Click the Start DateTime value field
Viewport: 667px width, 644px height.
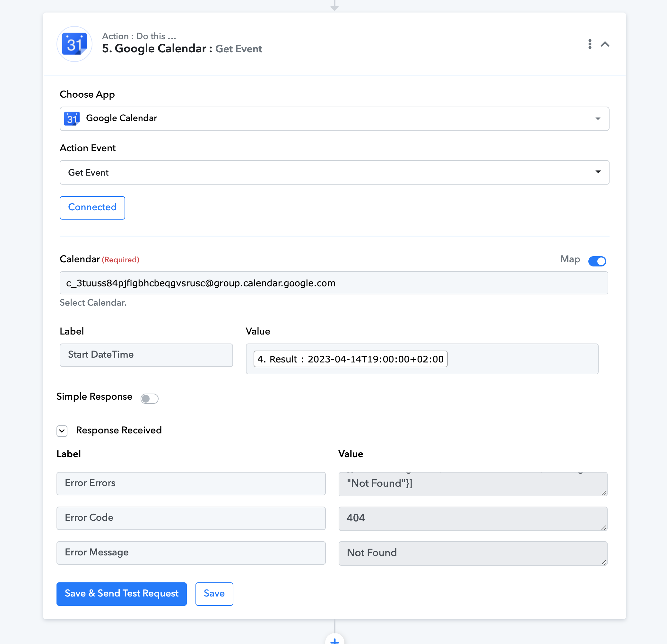coord(422,359)
